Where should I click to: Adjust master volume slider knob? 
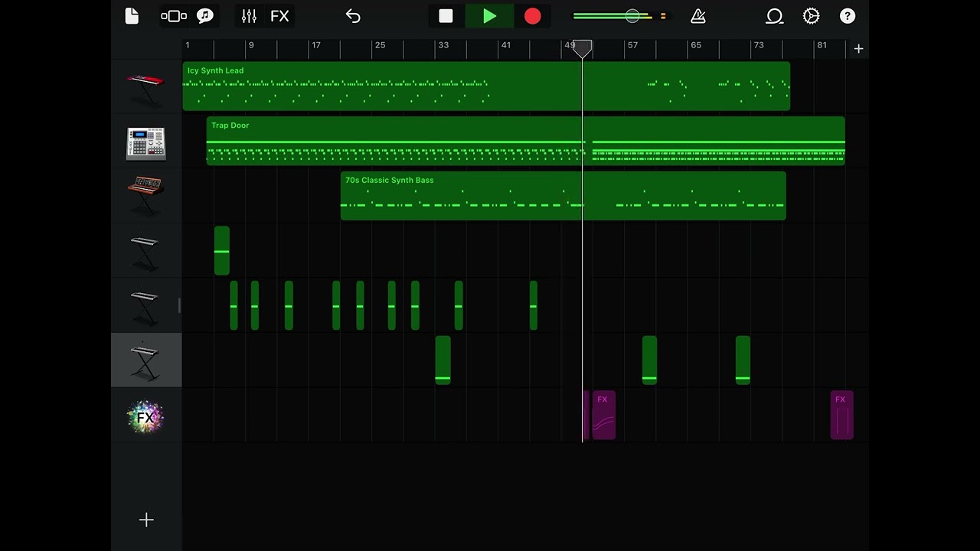[x=632, y=16]
